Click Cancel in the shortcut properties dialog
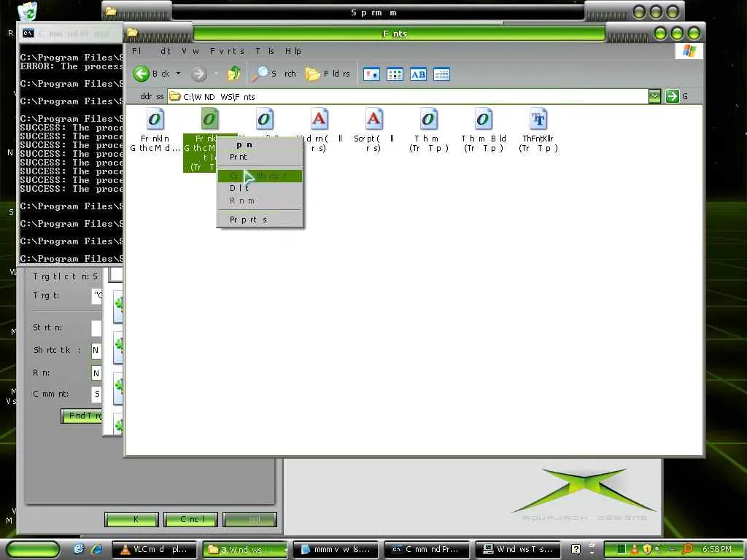 pyautogui.click(x=190, y=519)
